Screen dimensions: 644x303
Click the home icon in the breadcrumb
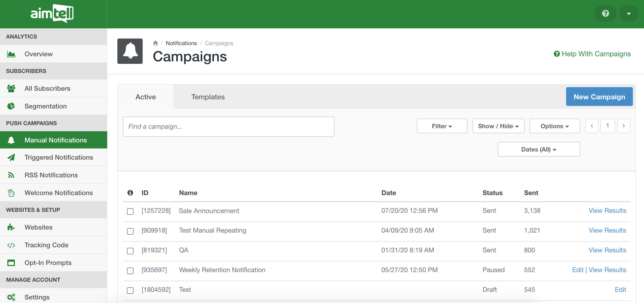(155, 43)
